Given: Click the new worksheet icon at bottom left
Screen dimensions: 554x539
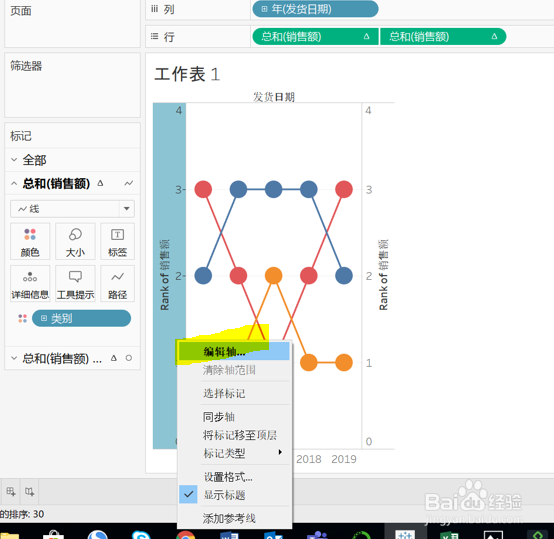Looking at the screenshot, I should click(x=11, y=491).
